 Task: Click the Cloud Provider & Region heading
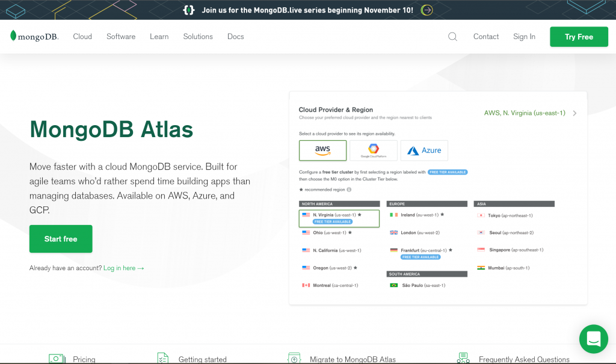tap(336, 110)
